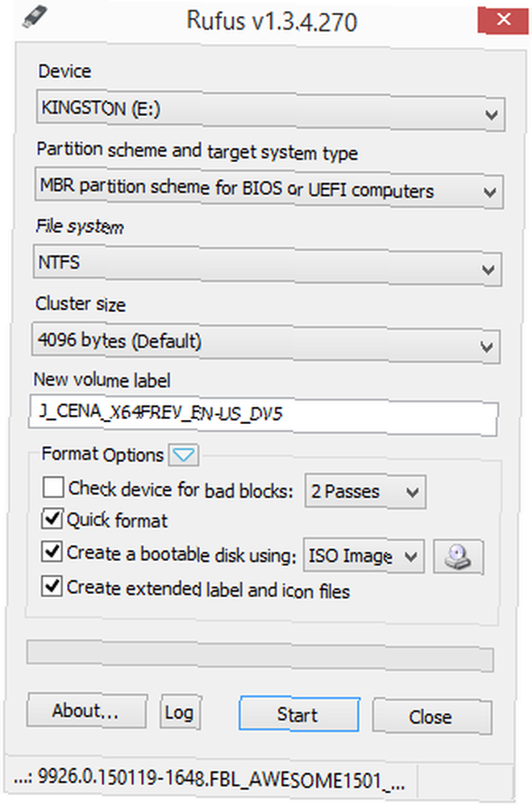
Task: Disable Create extended label and icon files
Action: coord(52,586)
